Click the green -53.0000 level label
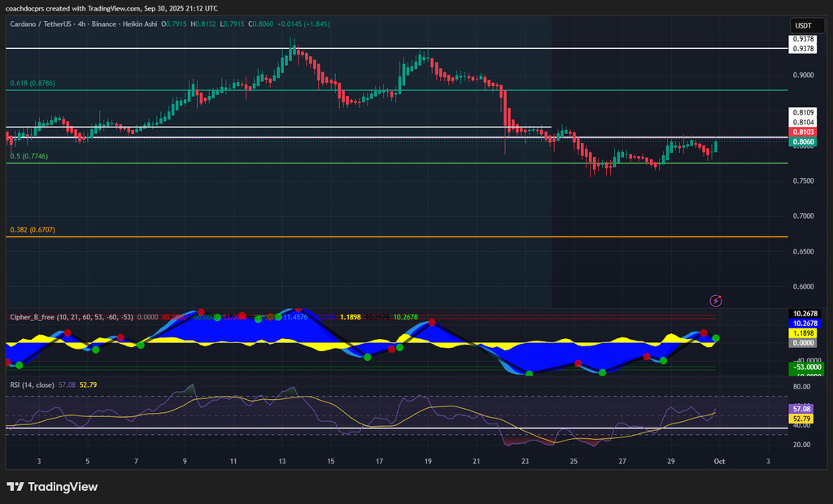This screenshot has width=833, height=504. [x=803, y=367]
